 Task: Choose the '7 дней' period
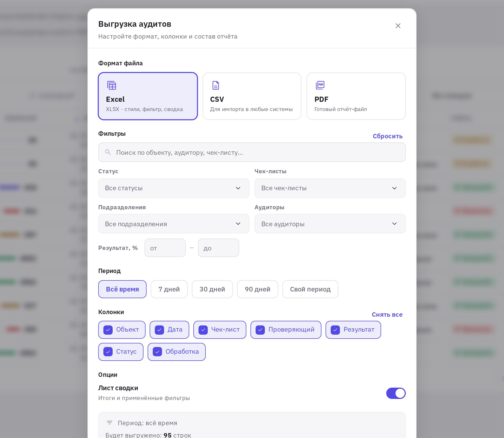coord(169,289)
